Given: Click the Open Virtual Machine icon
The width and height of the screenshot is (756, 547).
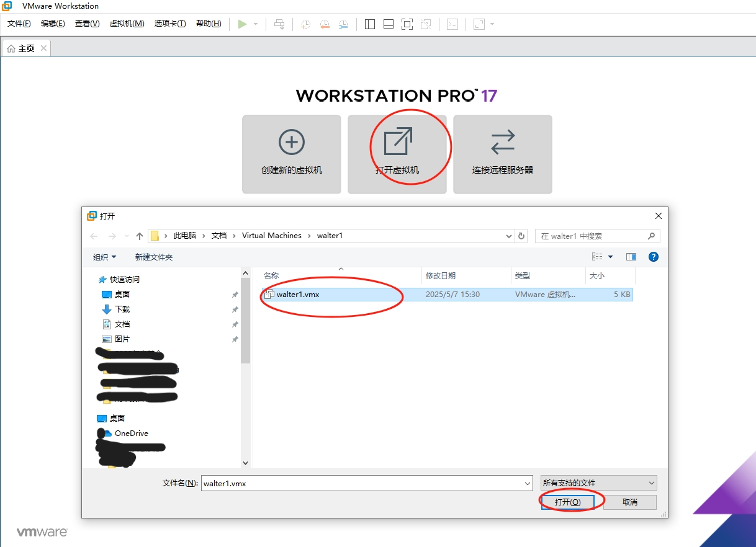Looking at the screenshot, I should coord(397,141).
